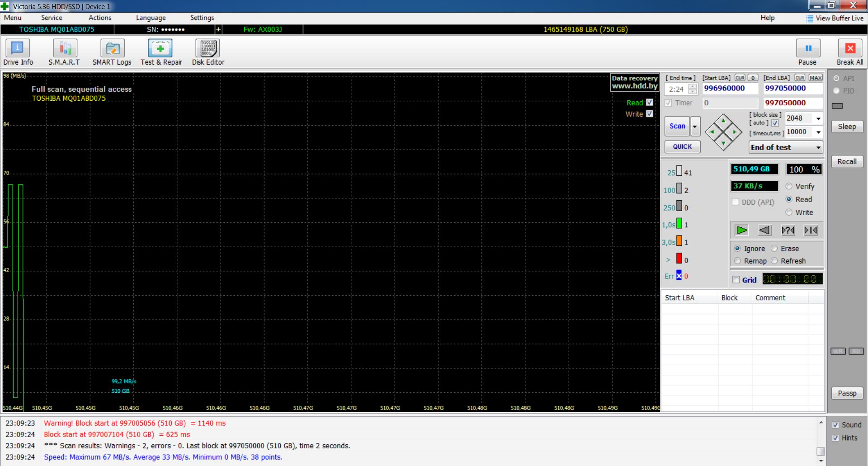Click the left arrow on the navigation diamond

712,132
